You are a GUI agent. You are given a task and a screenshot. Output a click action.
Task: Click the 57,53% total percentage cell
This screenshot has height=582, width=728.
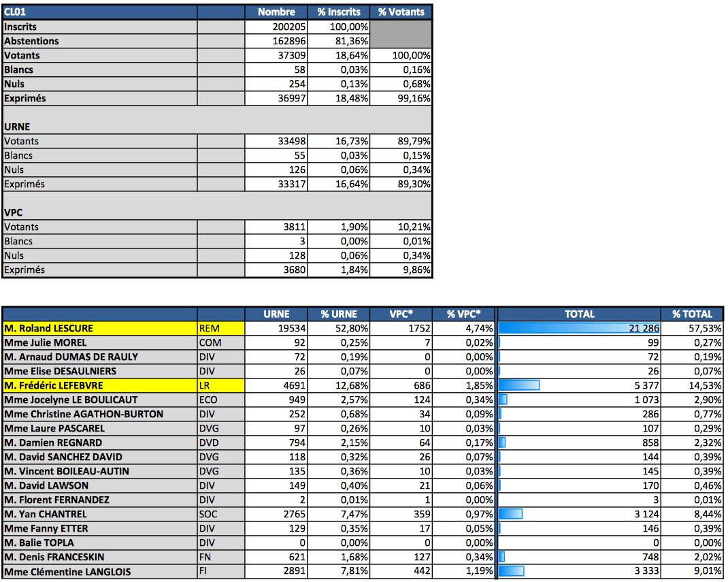(692, 328)
